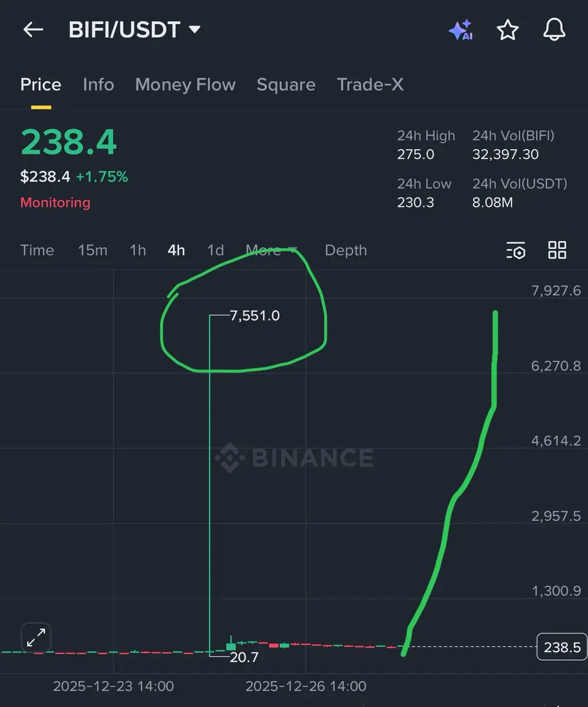588x707 pixels.
Task: Show the Depth chart view
Action: [346, 250]
